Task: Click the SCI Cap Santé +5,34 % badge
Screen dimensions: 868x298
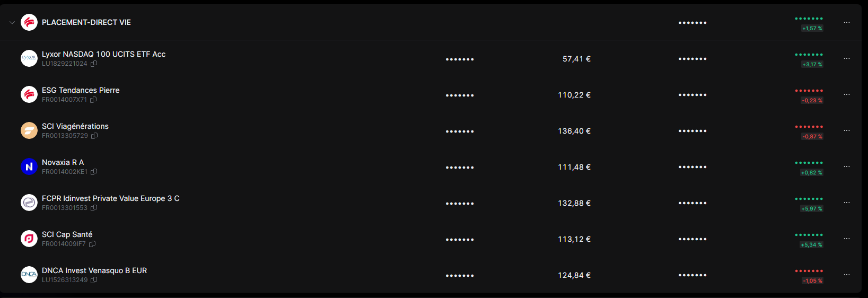Action: point(811,245)
